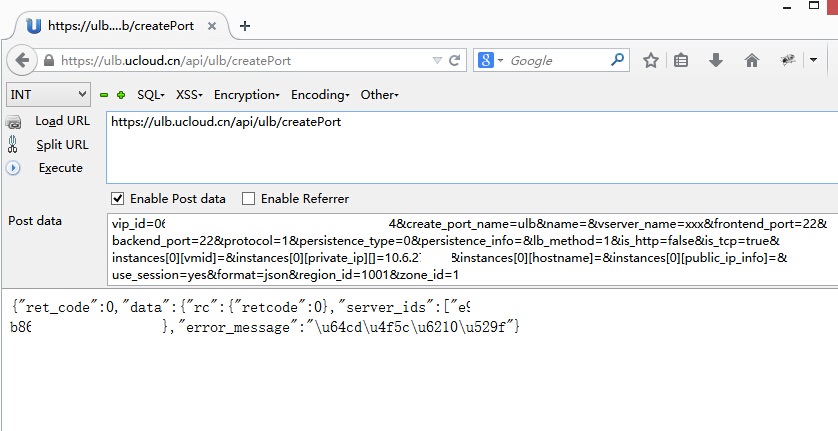
Task: Close the createPort tab
Action: pyautogui.click(x=212, y=26)
